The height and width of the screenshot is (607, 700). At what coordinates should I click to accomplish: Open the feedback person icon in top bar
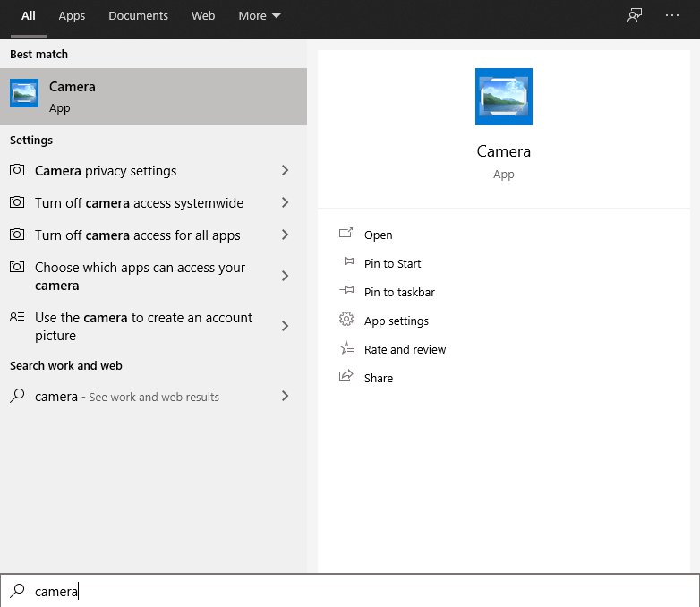point(635,15)
